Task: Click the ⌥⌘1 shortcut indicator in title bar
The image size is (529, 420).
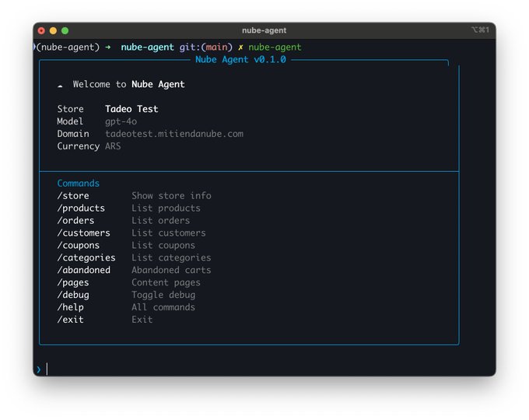Action: pos(479,30)
